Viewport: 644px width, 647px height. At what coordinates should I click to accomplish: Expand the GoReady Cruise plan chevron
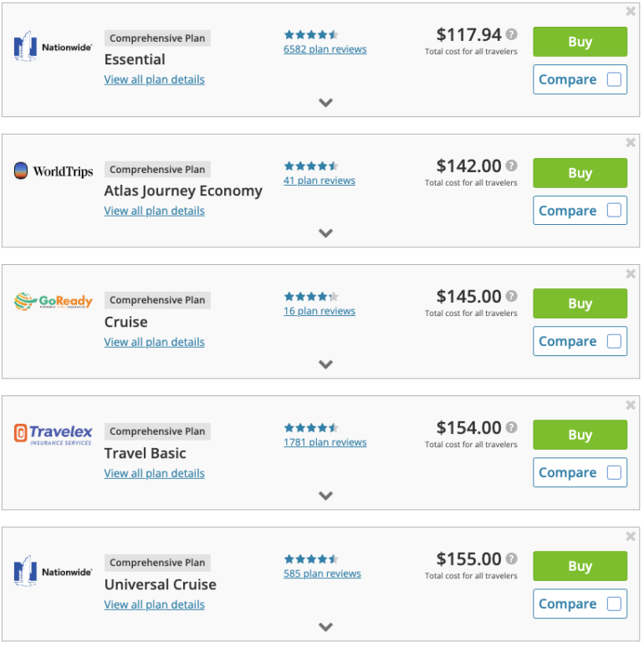tap(326, 364)
